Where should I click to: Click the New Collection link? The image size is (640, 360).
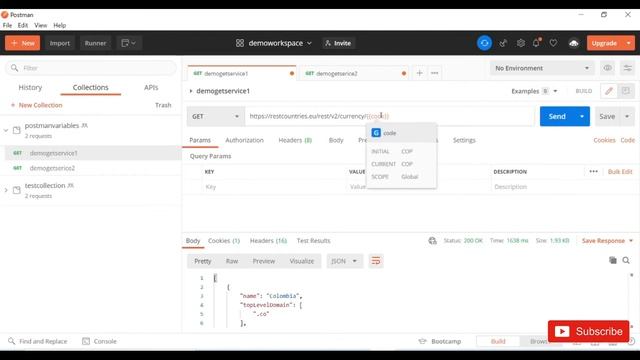click(x=37, y=105)
